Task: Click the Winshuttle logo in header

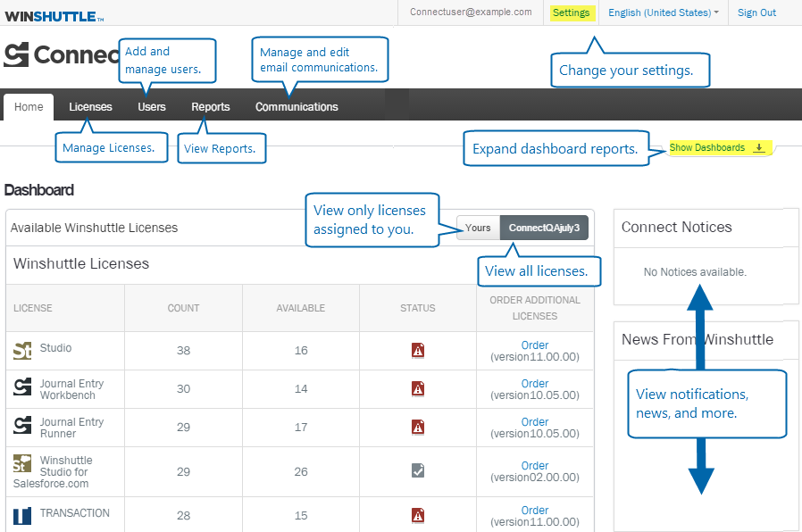Action: point(54,14)
